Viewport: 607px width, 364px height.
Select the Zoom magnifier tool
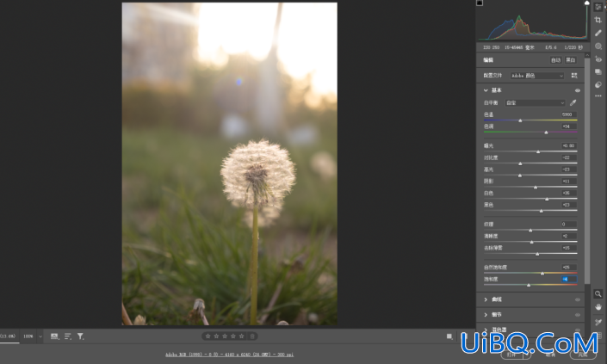pyautogui.click(x=598, y=294)
